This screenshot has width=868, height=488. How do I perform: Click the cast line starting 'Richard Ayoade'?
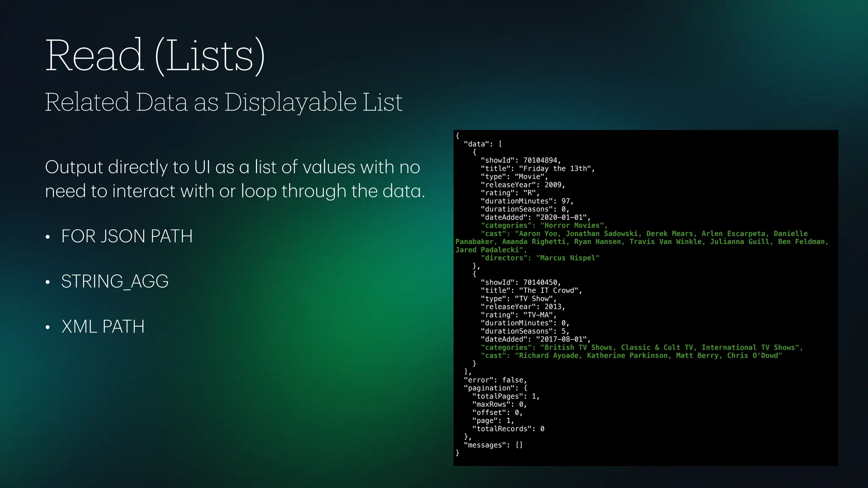click(x=632, y=355)
